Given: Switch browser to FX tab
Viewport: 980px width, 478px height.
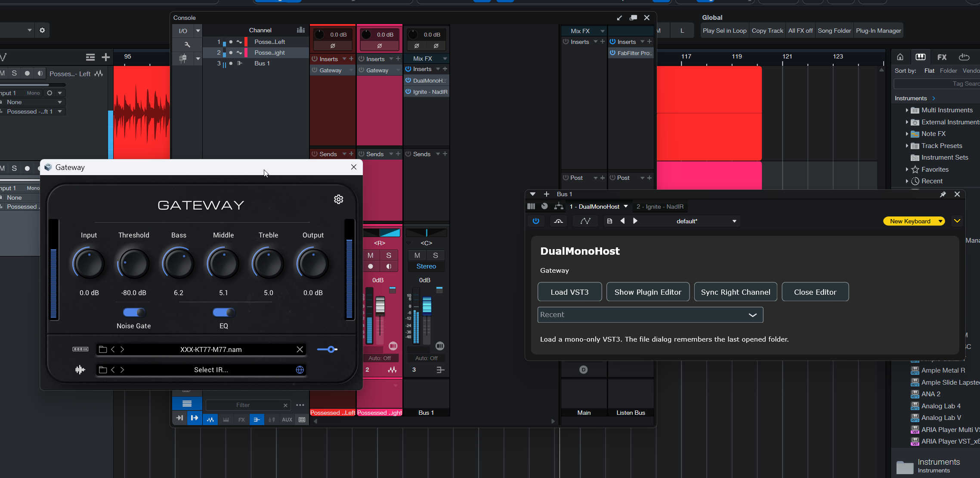Looking at the screenshot, I should tap(942, 57).
